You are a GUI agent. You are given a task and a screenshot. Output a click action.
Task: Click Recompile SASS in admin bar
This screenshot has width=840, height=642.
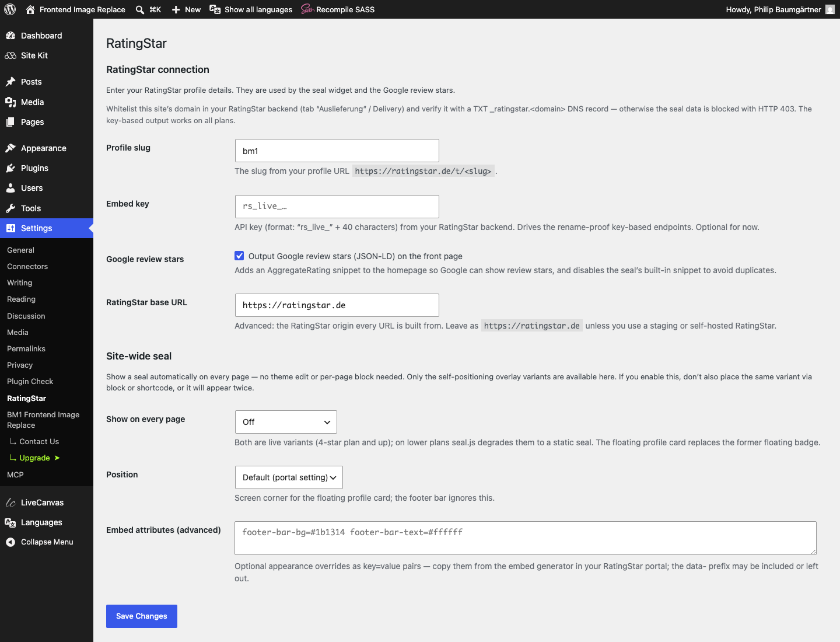tap(345, 9)
